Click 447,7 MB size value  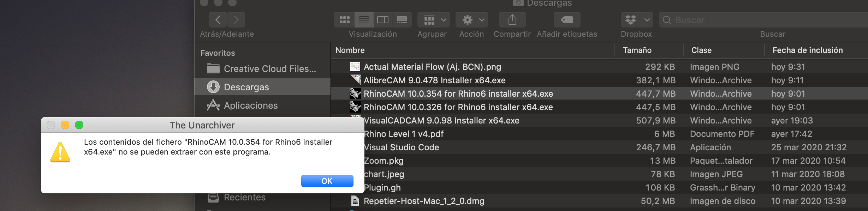pyautogui.click(x=656, y=94)
